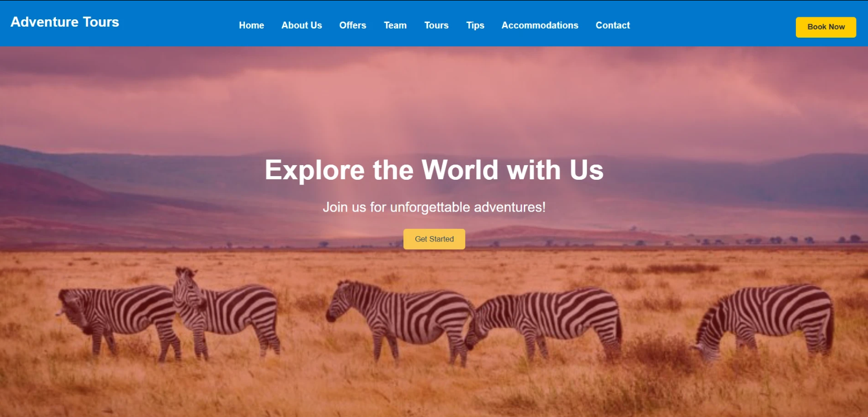
Task: Open the About Us section
Action: tap(301, 25)
